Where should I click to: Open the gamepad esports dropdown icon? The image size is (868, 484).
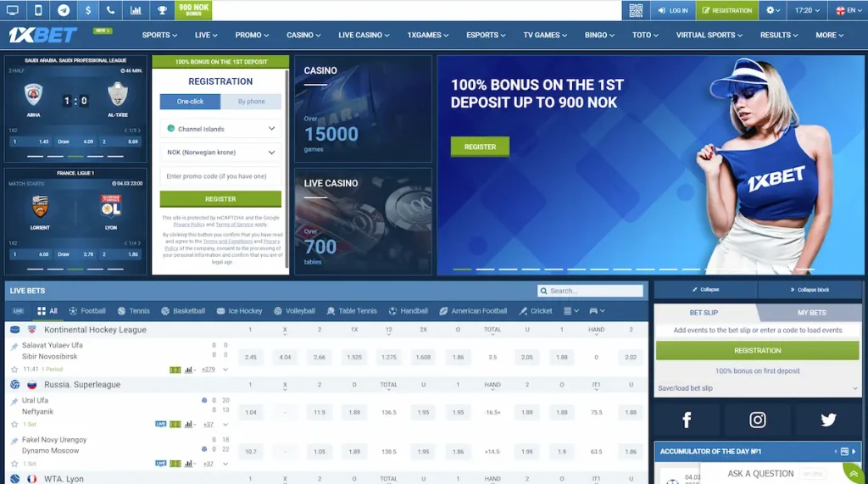coord(597,311)
